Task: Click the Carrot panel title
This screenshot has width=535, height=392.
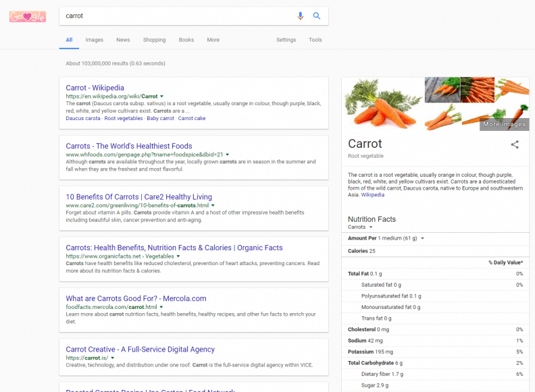Action: pyautogui.click(x=365, y=144)
